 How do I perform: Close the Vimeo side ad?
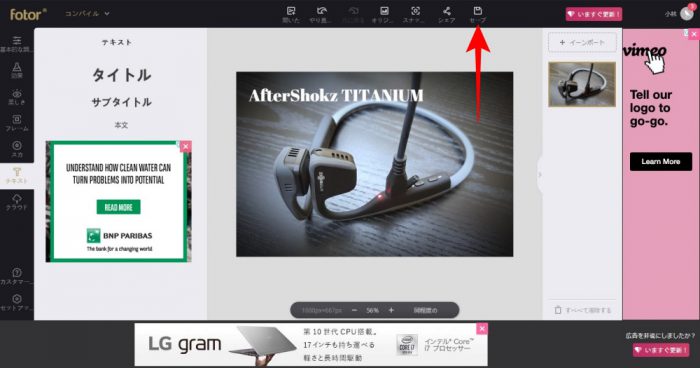pos(694,34)
